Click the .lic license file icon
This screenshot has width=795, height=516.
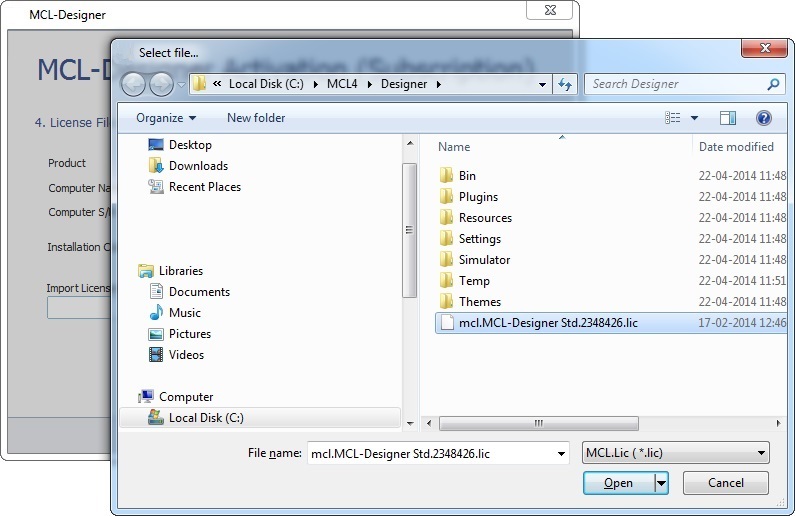[447, 322]
